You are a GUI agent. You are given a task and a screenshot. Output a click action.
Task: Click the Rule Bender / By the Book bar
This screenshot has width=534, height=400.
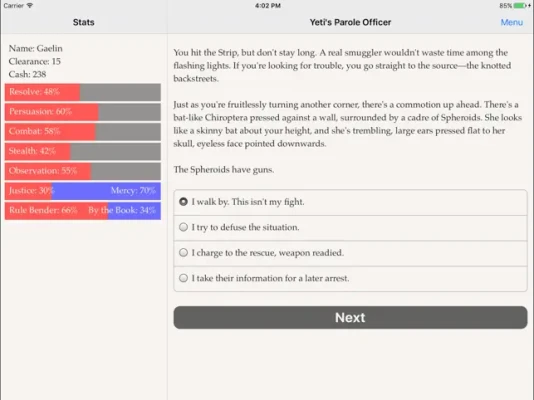click(x=83, y=210)
